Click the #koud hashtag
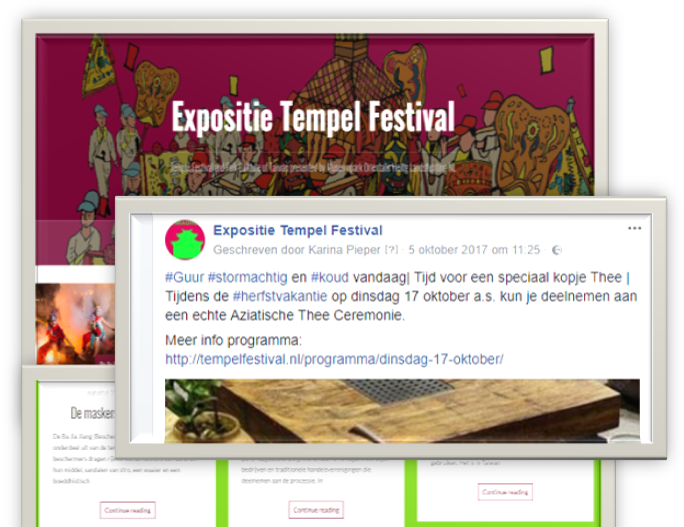Image resolution: width=684 pixels, height=527 pixels. tap(329, 277)
